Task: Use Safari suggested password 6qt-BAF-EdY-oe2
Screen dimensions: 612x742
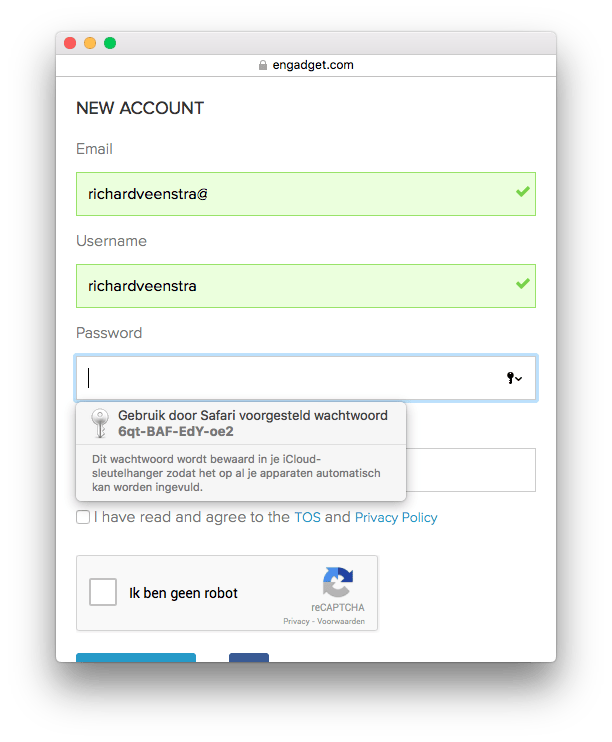Action: pyautogui.click(x=241, y=424)
